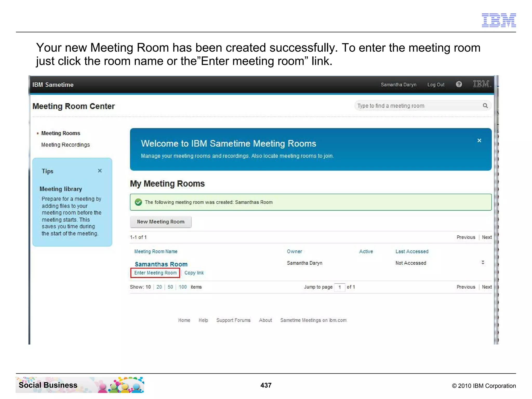Screen dimensions: 532x399
Task: Click the Not Accessed cell
Action: [411, 263]
